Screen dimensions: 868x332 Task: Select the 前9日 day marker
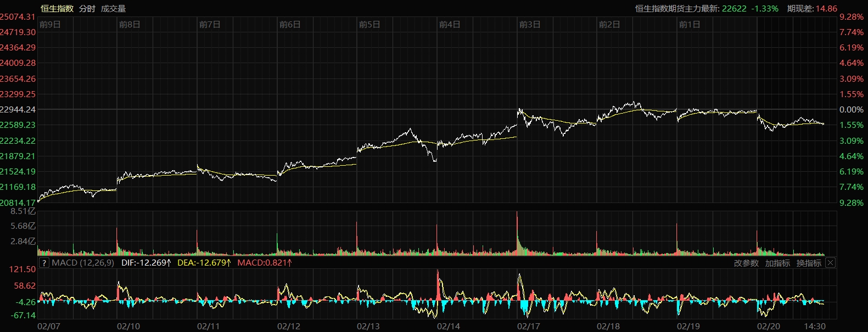[50, 25]
